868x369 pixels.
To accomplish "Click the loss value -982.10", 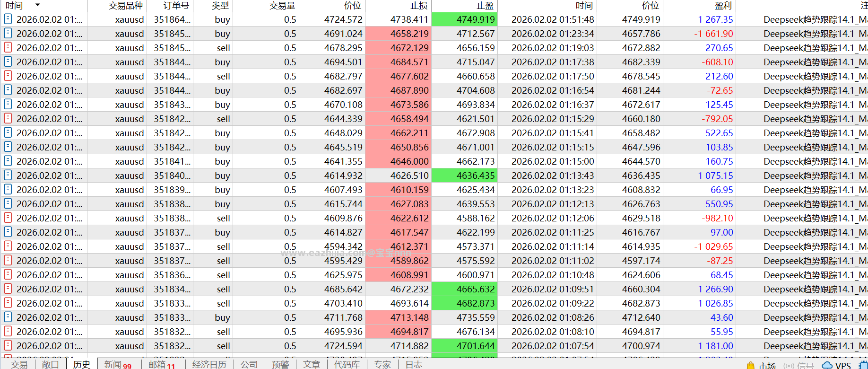I will [x=717, y=218].
